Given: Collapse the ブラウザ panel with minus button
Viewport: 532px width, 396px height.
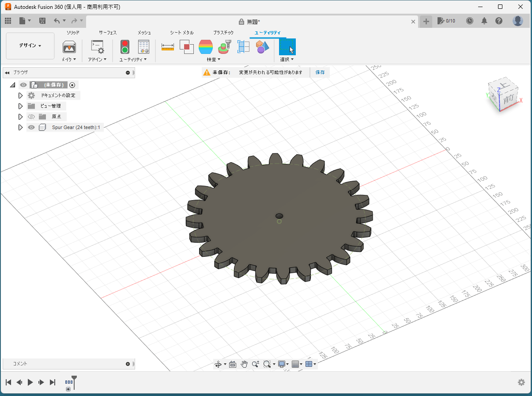Looking at the screenshot, I should coord(128,72).
